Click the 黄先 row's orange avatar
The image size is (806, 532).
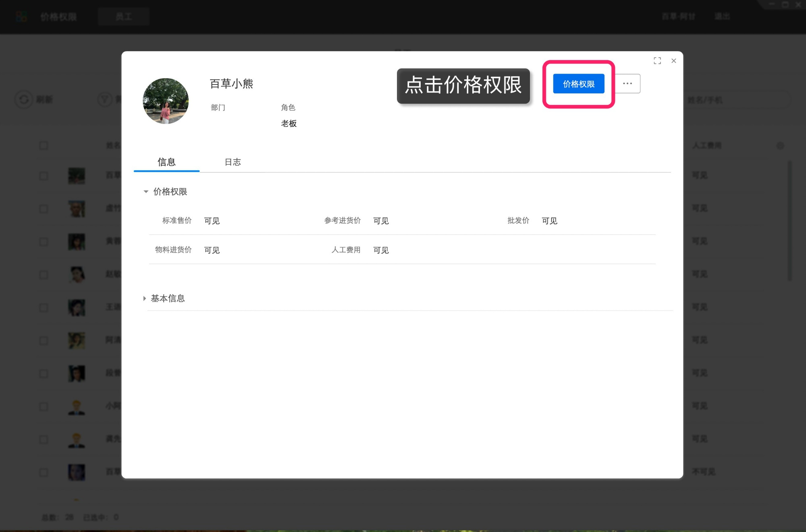pos(77,439)
